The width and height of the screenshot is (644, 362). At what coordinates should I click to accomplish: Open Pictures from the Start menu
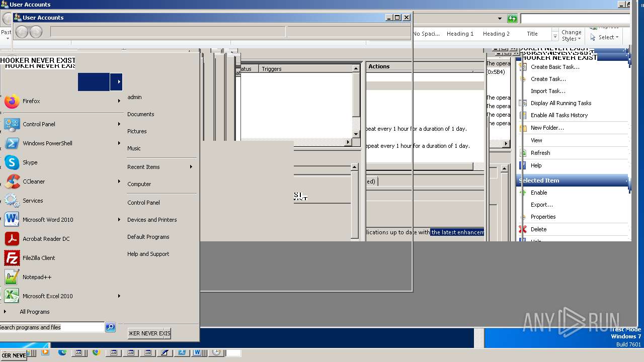pos(137,131)
